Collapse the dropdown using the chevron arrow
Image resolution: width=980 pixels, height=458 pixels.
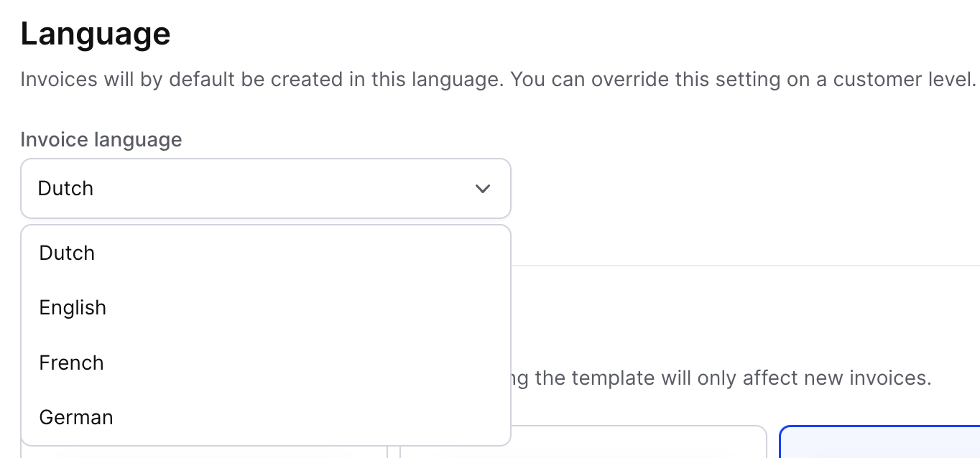coord(483,189)
